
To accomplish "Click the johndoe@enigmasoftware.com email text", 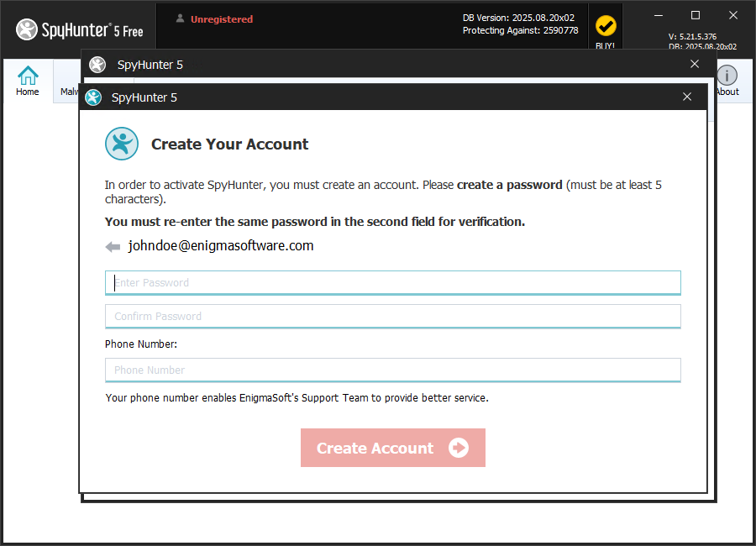I will click(221, 246).
